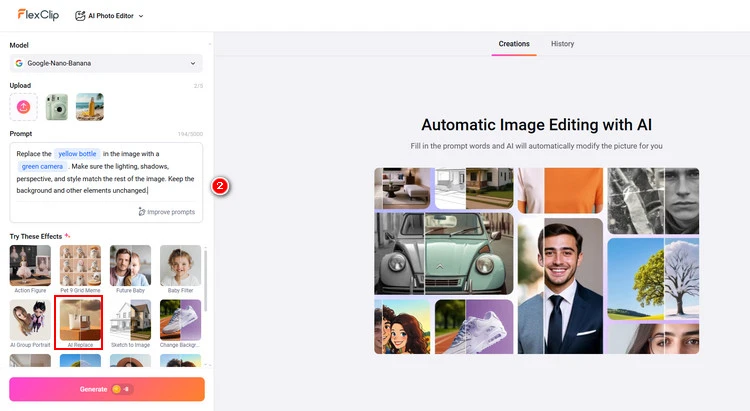Click the Improve prompts button
The height and width of the screenshot is (411, 750).
167,212
